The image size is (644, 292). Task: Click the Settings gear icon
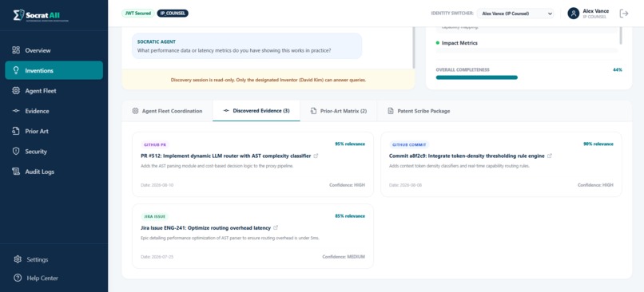pos(18,259)
